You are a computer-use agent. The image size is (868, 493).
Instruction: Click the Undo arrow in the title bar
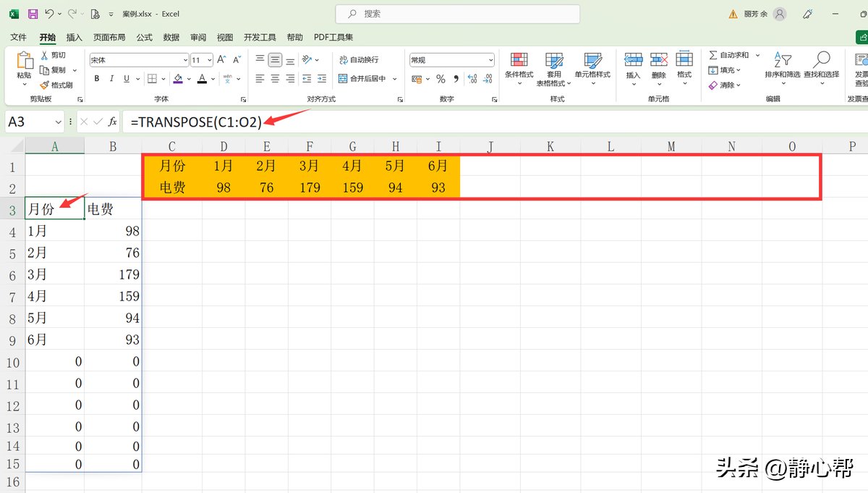pos(49,14)
